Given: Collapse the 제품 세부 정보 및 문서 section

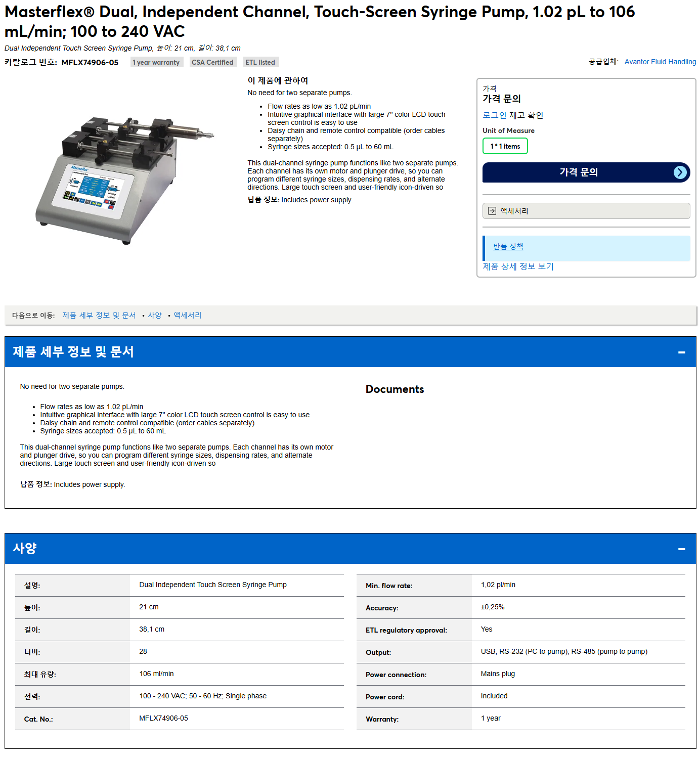Looking at the screenshot, I should tap(681, 352).
